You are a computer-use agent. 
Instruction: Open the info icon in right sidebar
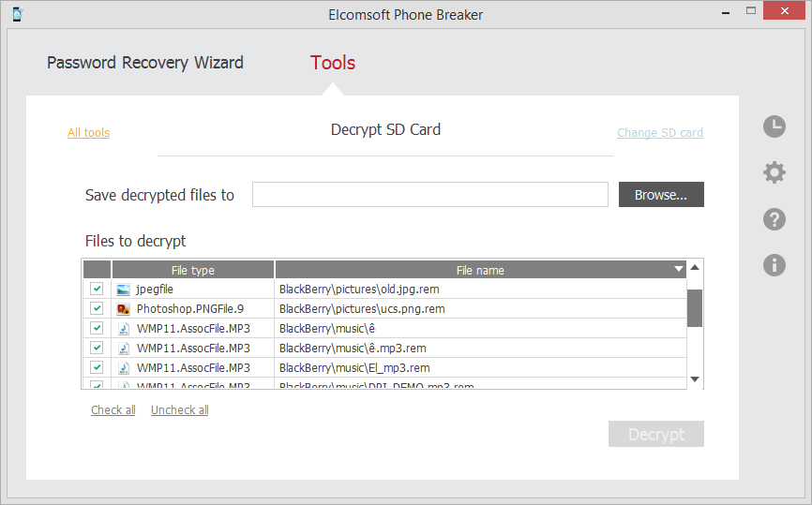774,265
